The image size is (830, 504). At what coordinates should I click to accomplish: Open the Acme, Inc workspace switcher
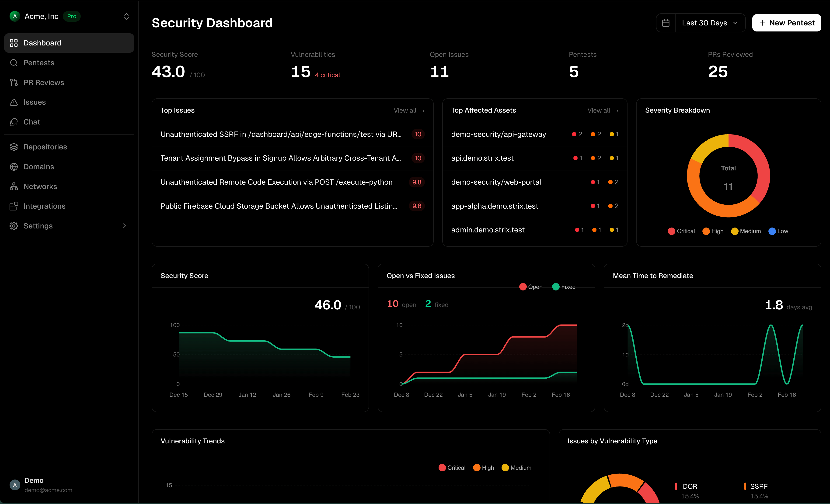click(69, 16)
